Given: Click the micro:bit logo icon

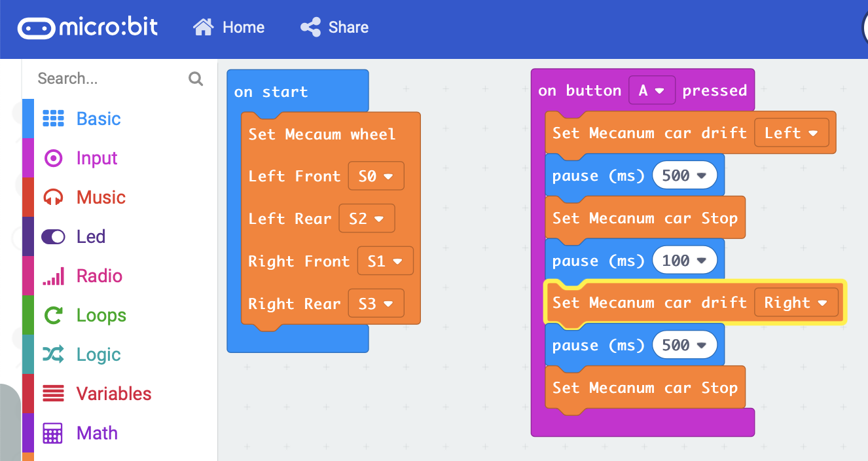Looking at the screenshot, I should [36, 28].
